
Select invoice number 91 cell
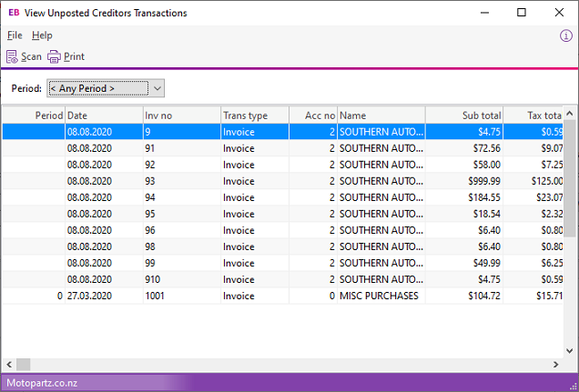click(182, 148)
